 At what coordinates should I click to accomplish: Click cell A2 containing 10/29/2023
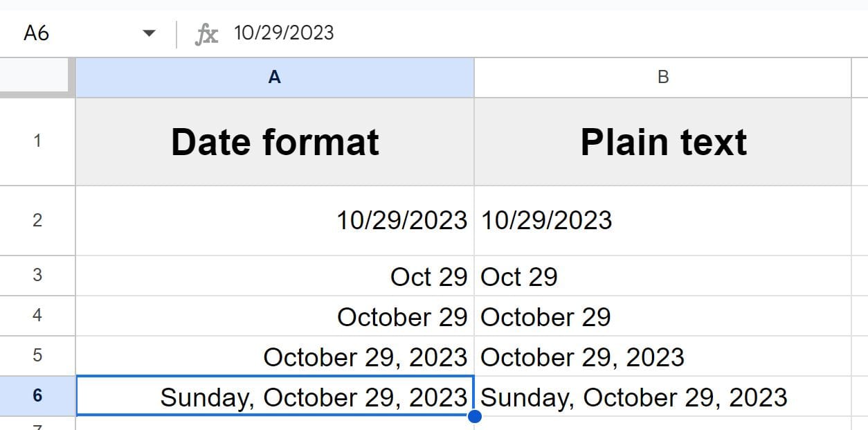point(274,220)
